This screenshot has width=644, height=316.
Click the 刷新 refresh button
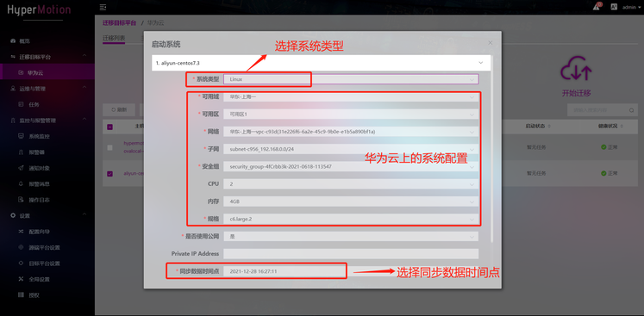point(119,110)
